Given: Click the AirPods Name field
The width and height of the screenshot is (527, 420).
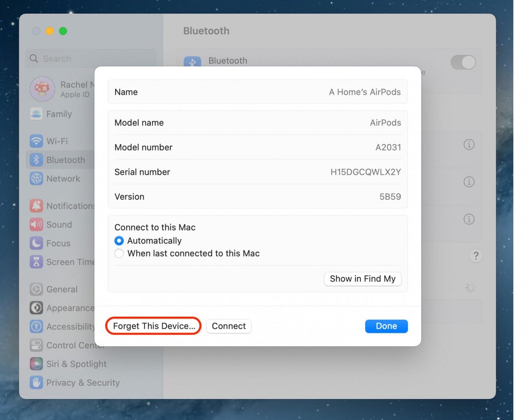Looking at the screenshot, I should pos(257,92).
